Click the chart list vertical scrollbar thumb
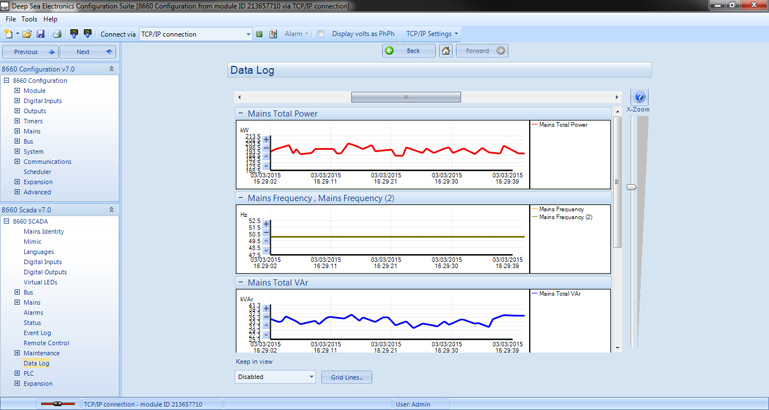Viewport: 769px width, 410px height. [x=617, y=181]
